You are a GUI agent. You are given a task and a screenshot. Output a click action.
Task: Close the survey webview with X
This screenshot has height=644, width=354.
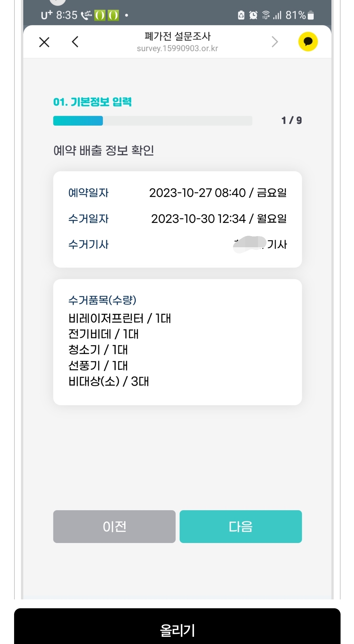(44, 42)
